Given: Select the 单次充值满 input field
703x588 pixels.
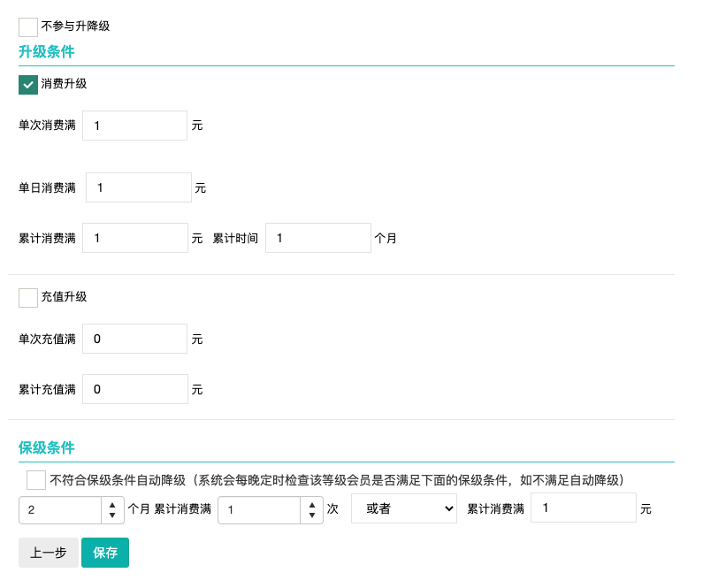Looking at the screenshot, I should pos(135,339).
